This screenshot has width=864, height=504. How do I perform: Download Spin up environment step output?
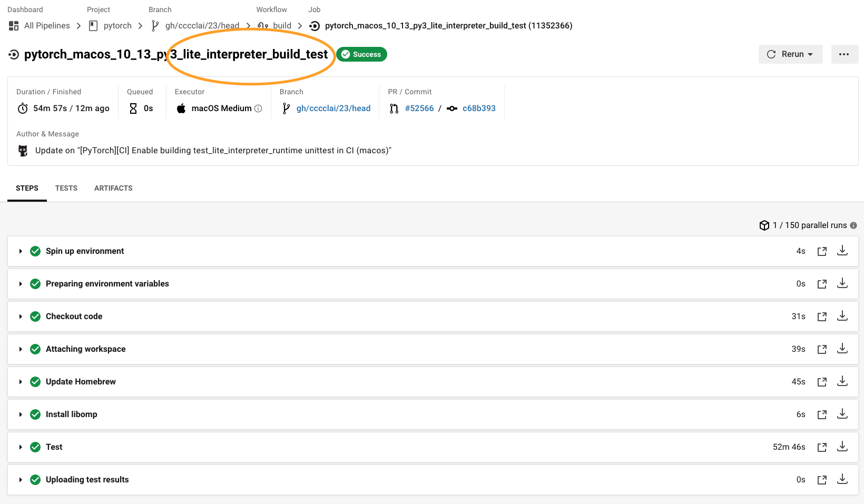842,251
